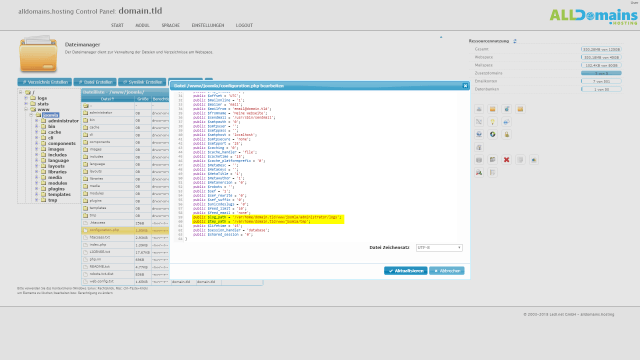Click the ALLDomains Hosting logo
Screen dimensions: 640x360
593,17
